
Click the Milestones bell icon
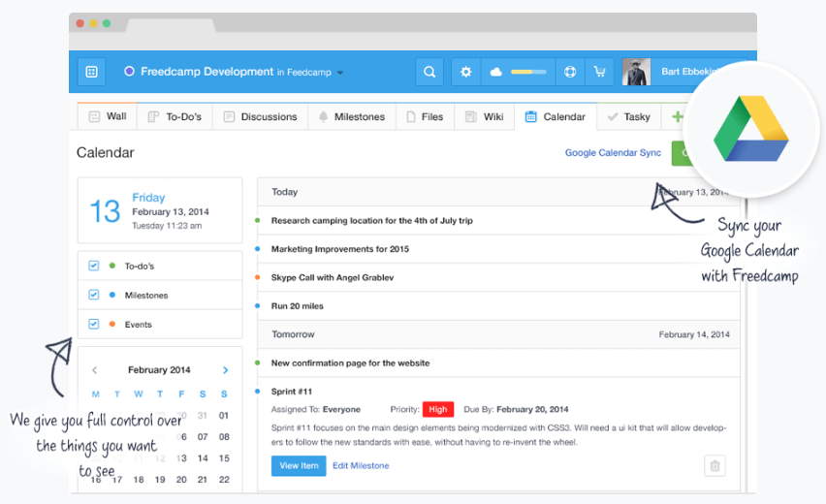click(324, 116)
